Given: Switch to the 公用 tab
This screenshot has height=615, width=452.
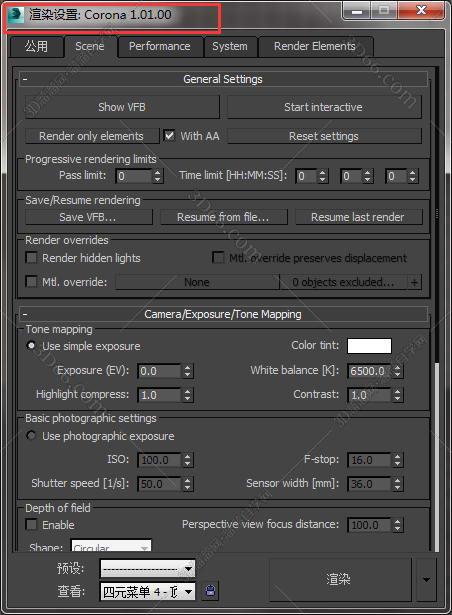Looking at the screenshot, I should click(36, 47).
